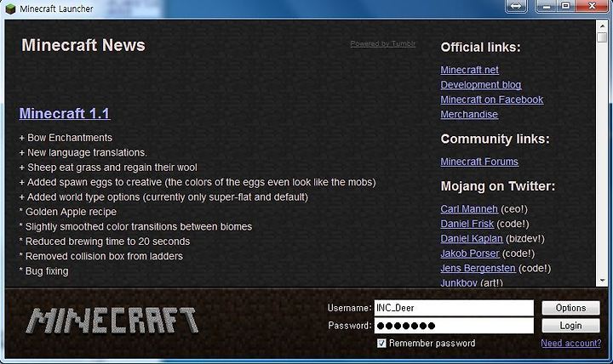
Task: Maximize the Minecraft Launcher window
Action: pos(565,6)
